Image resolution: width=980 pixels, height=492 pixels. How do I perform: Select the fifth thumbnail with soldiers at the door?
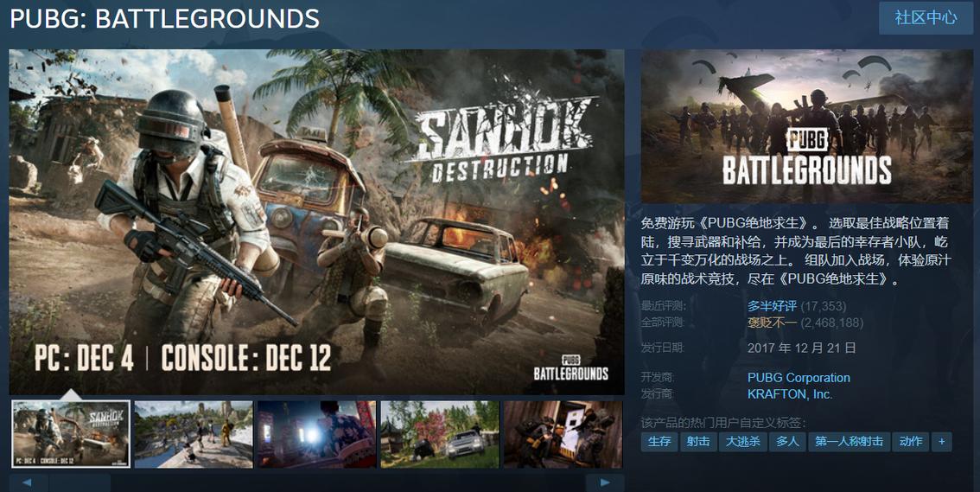pyautogui.click(x=563, y=434)
